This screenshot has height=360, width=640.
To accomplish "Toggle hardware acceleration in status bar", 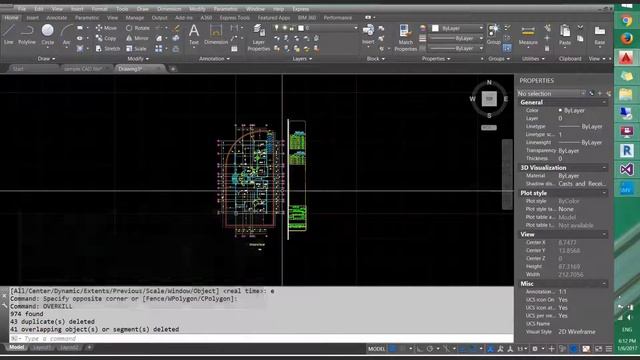I will click(x=574, y=349).
